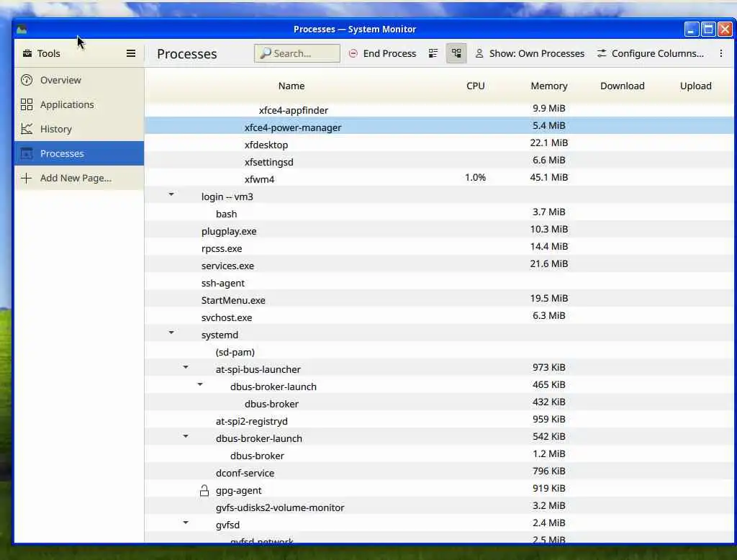737x560 pixels.
Task: Collapse the gvfsd tree node
Action: pyautogui.click(x=186, y=523)
